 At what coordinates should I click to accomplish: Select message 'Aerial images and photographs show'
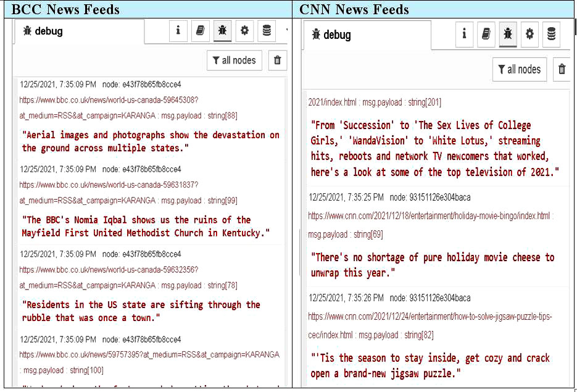click(151, 141)
